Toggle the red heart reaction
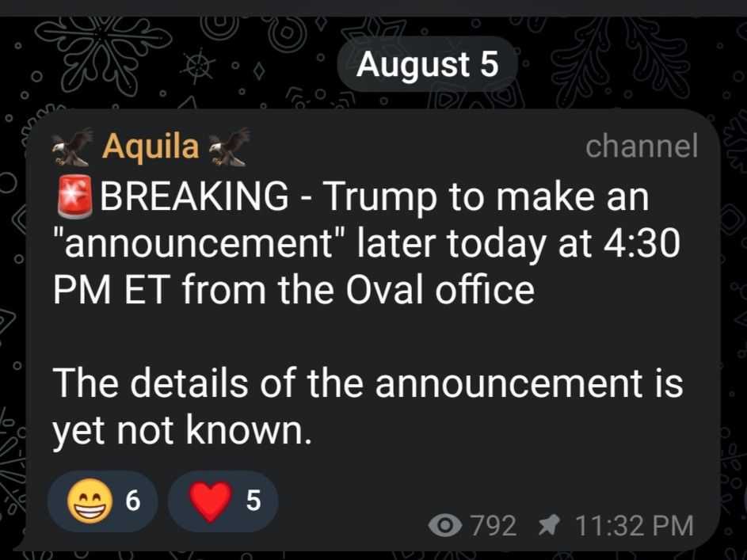 pos(211,501)
